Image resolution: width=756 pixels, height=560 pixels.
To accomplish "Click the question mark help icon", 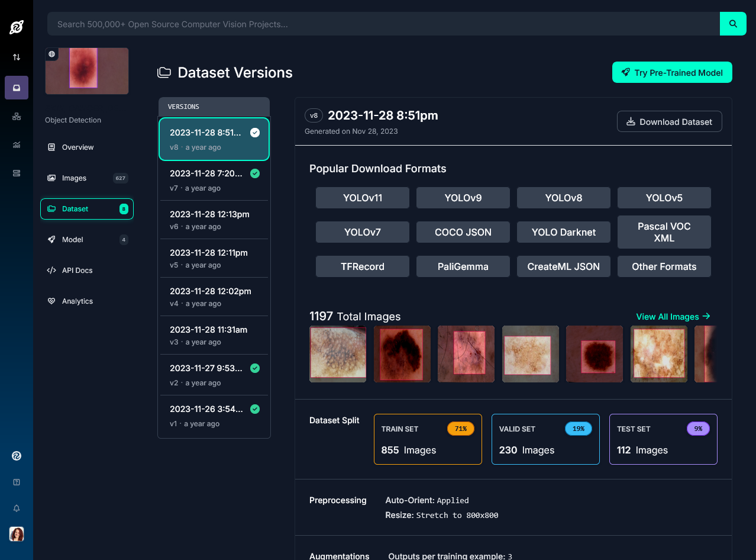I will 17,482.
